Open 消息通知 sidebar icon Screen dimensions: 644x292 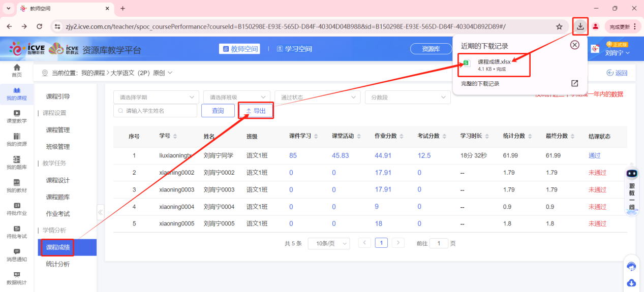tap(17, 254)
